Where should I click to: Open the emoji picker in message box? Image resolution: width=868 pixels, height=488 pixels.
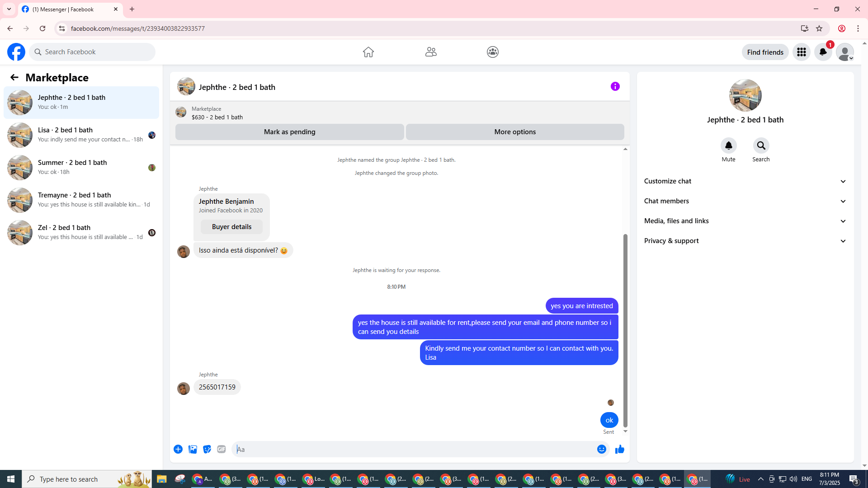601,449
